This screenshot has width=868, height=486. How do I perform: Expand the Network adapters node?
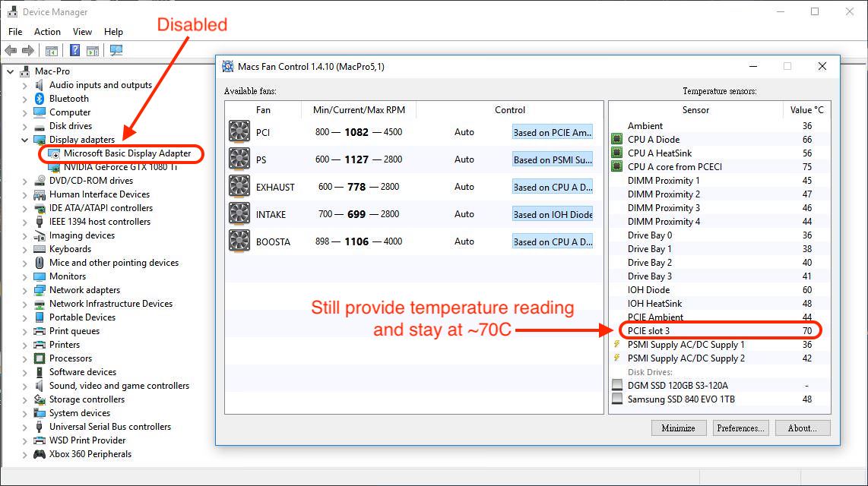coord(24,290)
